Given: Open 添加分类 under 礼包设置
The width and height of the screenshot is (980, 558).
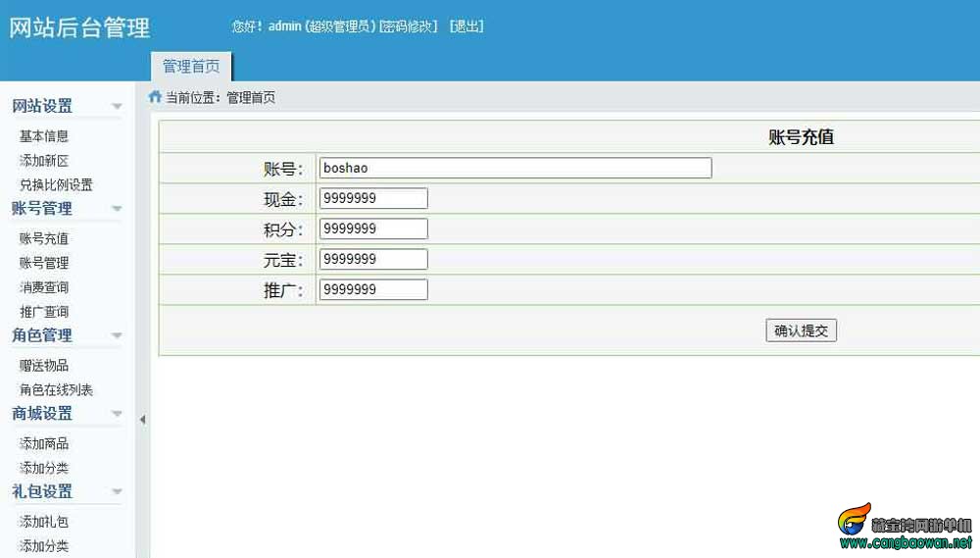Looking at the screenshot, I should pyautogui.click(x=44, y=545).
